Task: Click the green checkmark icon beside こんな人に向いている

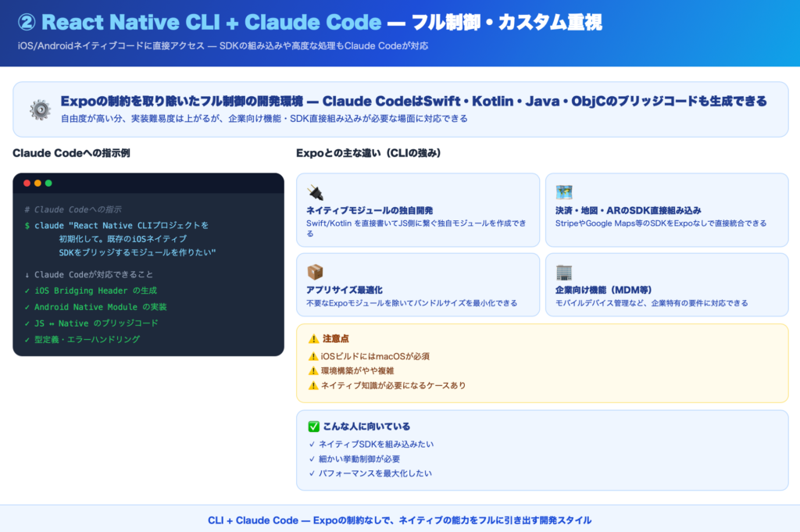Action: pyautogui.click(x=314, y=427)
